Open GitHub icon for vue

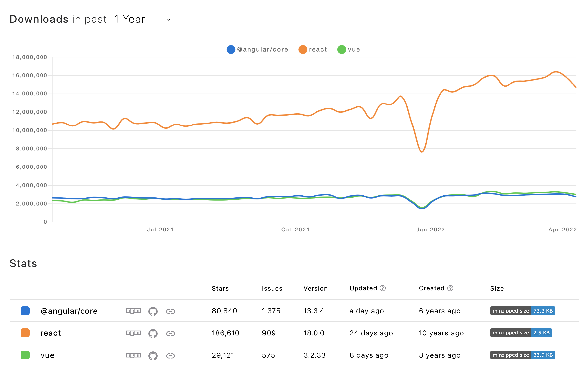coord(153,355)
